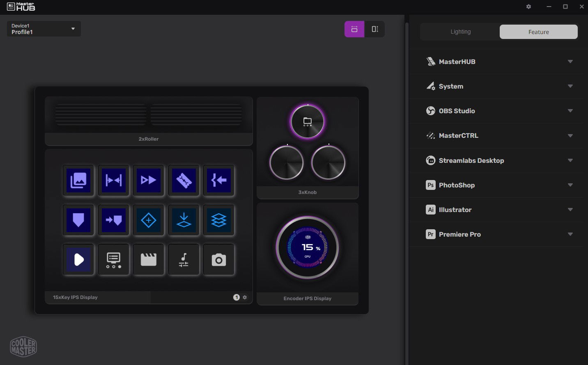This screenshot has height=365, width=588.
Task: Click the fast-forward key icon
Action: click(149, 180)
